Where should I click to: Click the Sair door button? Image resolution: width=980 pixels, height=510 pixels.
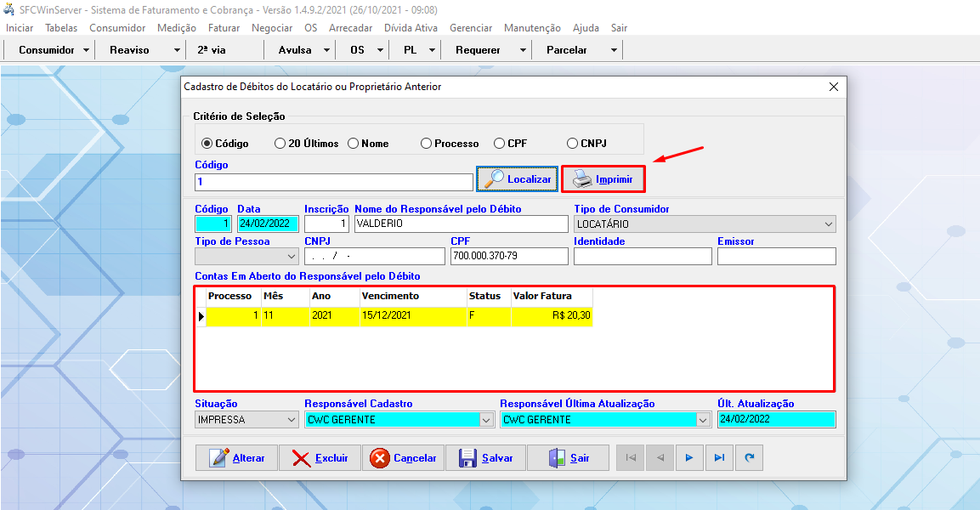click(x=568, y=458)
